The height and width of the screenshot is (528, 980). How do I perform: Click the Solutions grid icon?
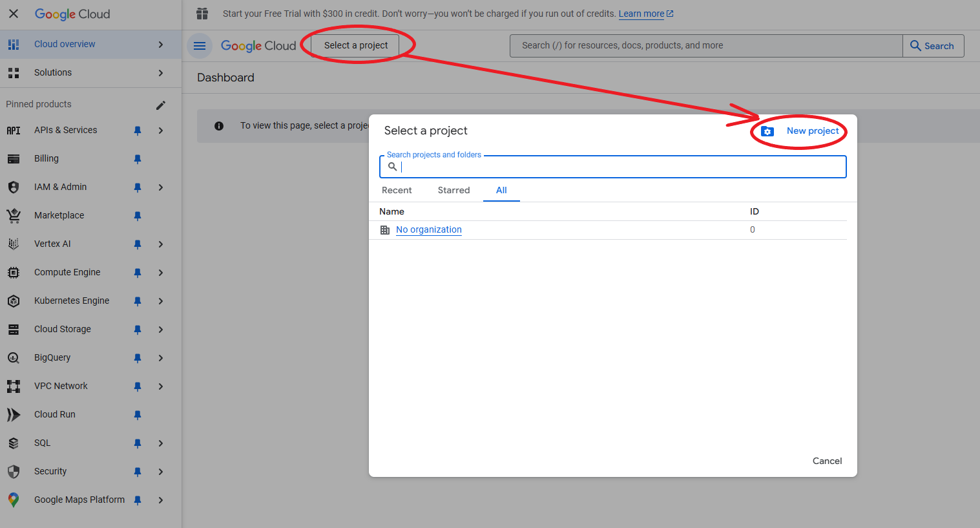pyautogui.click(x=14, y=73)
